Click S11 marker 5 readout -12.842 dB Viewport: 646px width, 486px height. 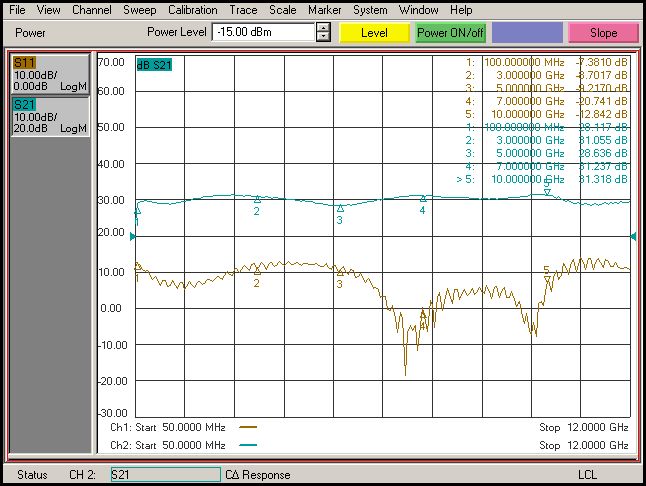tap(602, 114)
